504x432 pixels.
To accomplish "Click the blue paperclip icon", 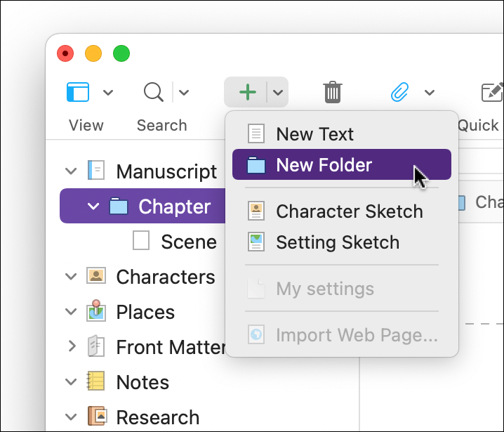I will coord(400,92).
